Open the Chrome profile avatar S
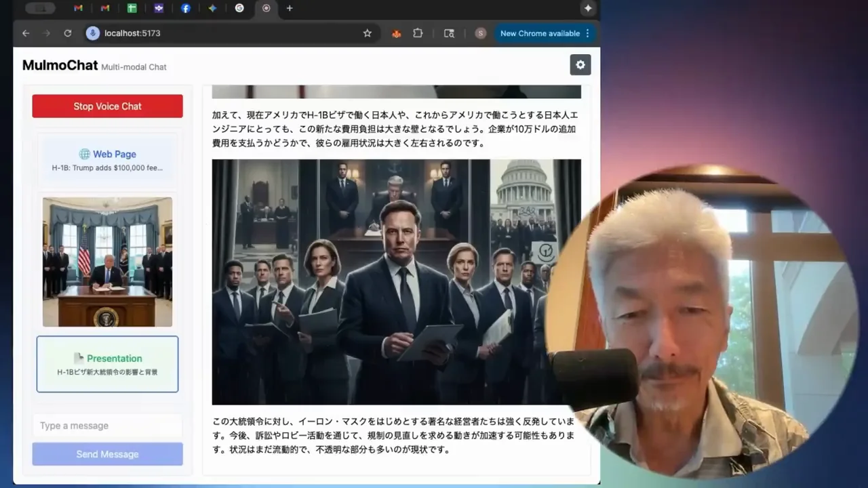Viewport: 868px width, 488px height. click(x=481, y=33)
